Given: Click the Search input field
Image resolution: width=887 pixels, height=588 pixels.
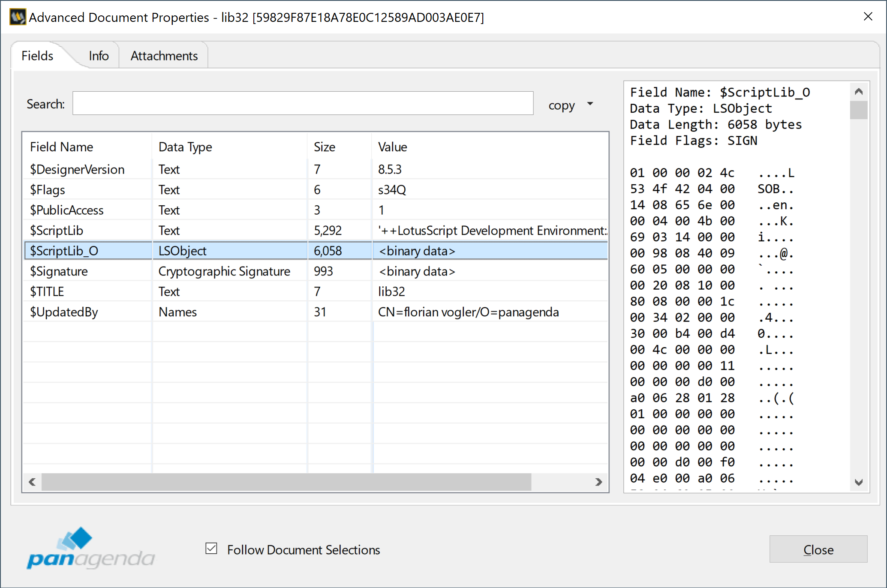Looking at the screenshot, I should [x=303, y=103].
